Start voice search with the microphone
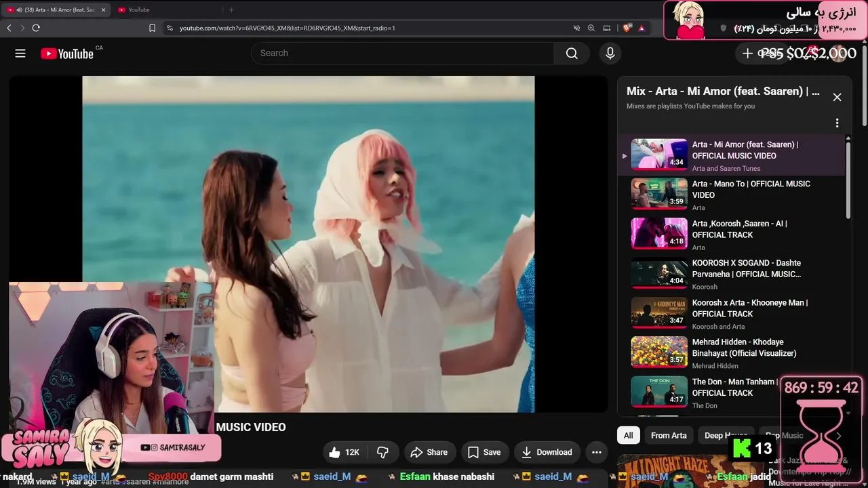Image resolution: width=868 pixels, height=488 pixels. tap(610, 54)
